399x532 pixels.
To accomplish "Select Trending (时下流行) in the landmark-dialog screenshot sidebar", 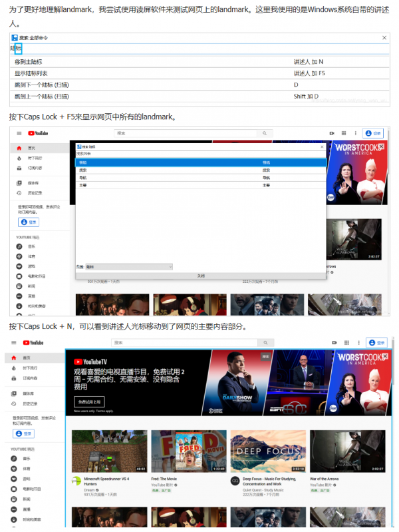I will coord(40,158).
